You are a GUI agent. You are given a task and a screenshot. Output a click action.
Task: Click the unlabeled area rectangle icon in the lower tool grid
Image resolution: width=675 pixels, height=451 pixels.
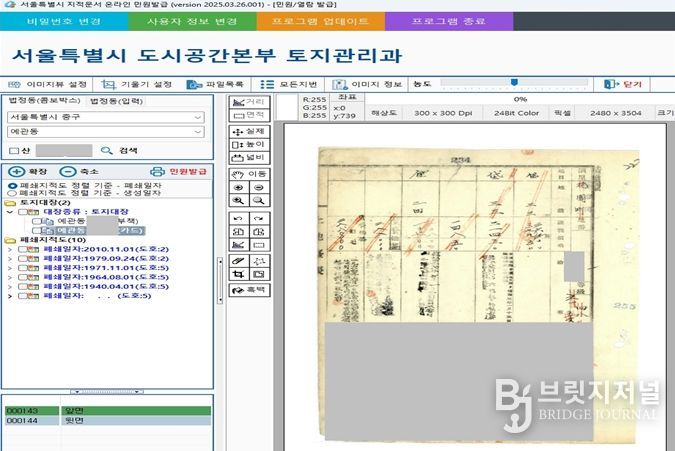(259, 245)
